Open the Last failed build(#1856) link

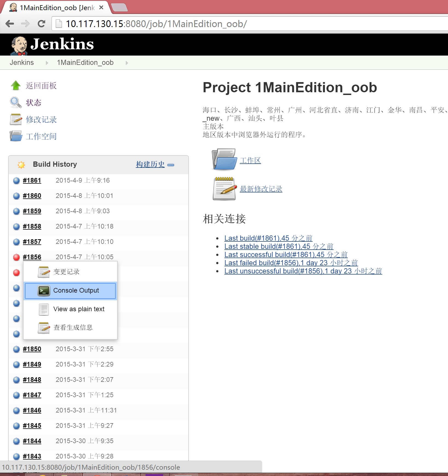291,263
